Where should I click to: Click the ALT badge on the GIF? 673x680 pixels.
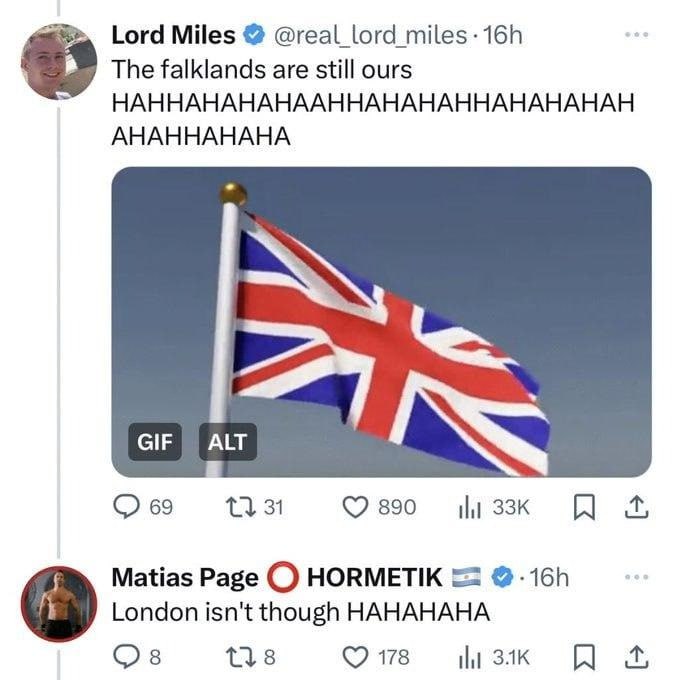point(228,441)
